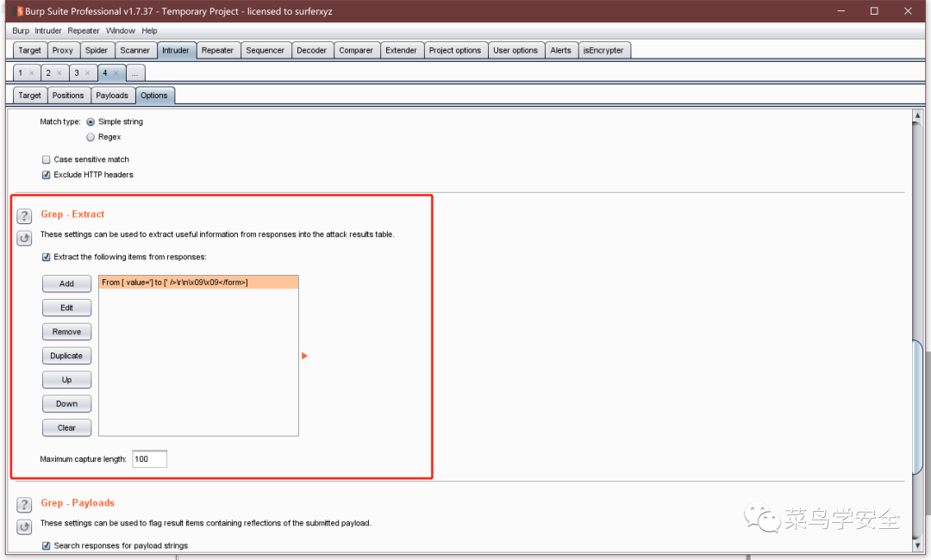Image resolution: width=931 pixels, height=560 pixels.
Task: Open the Repeater menu
Action: [83, 31]
